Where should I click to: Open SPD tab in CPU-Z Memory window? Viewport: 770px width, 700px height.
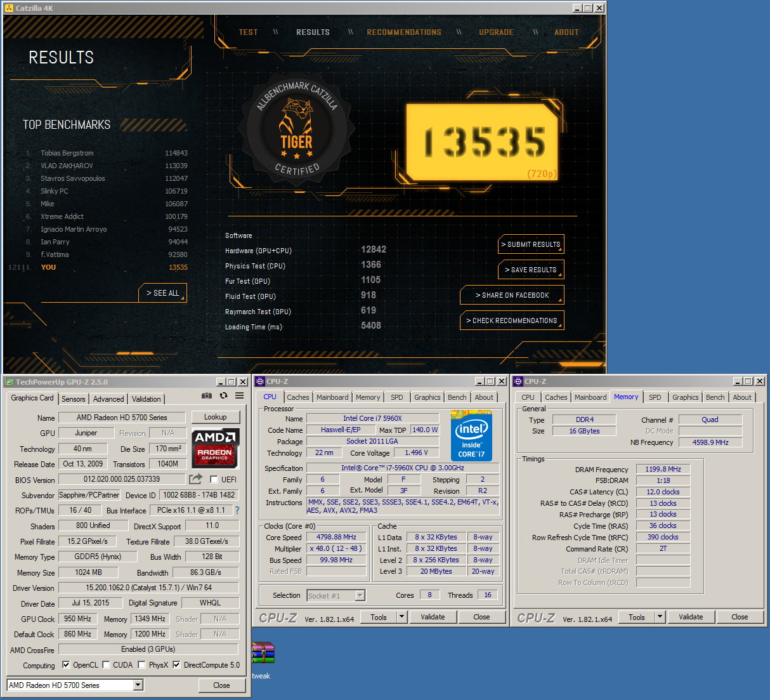655,397
